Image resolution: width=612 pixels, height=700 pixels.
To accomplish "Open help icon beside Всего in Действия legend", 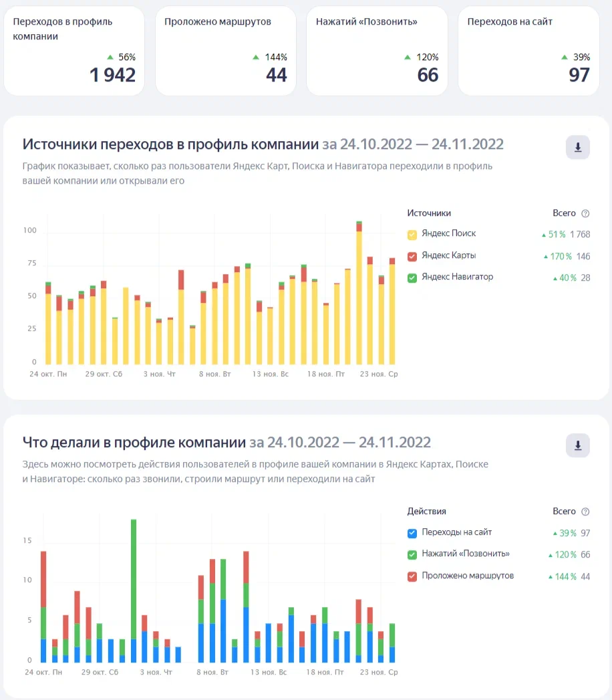I will [x=585, y=511].
